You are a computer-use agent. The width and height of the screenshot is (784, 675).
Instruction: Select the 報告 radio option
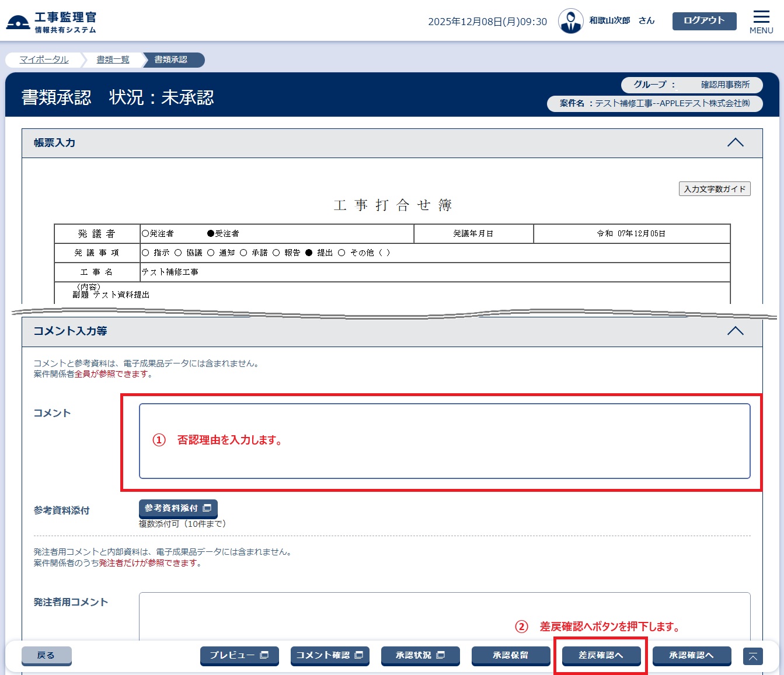tap(276, 253)
